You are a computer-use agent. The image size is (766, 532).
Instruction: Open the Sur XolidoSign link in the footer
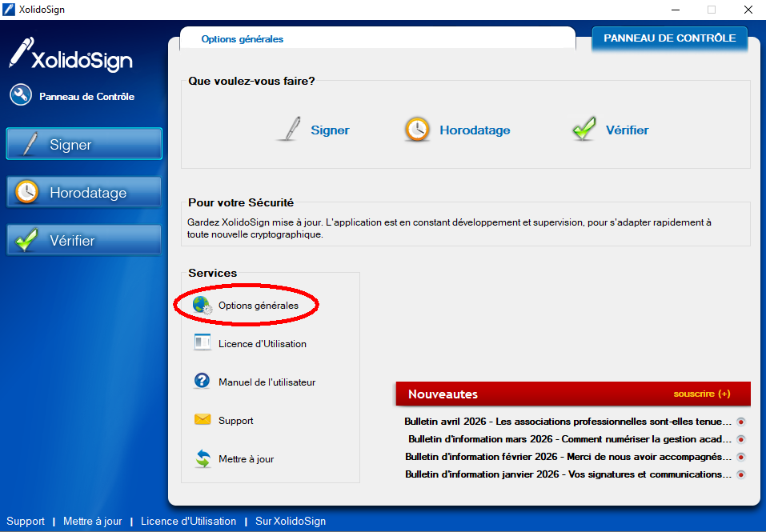pos(291,522)
